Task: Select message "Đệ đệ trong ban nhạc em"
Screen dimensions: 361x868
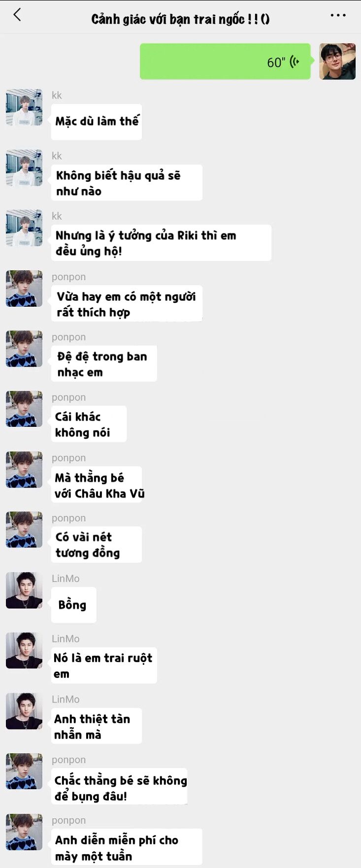Action: click(x=104, y=363)
